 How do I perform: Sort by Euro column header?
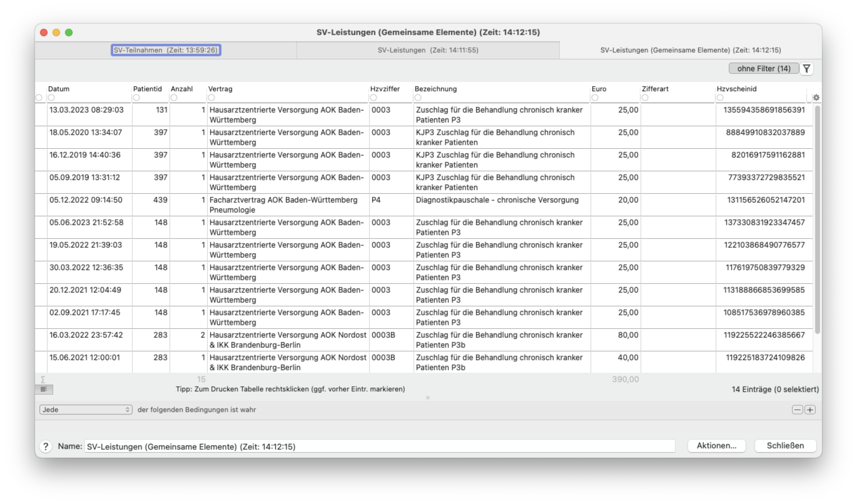click(x=599, y=89)
